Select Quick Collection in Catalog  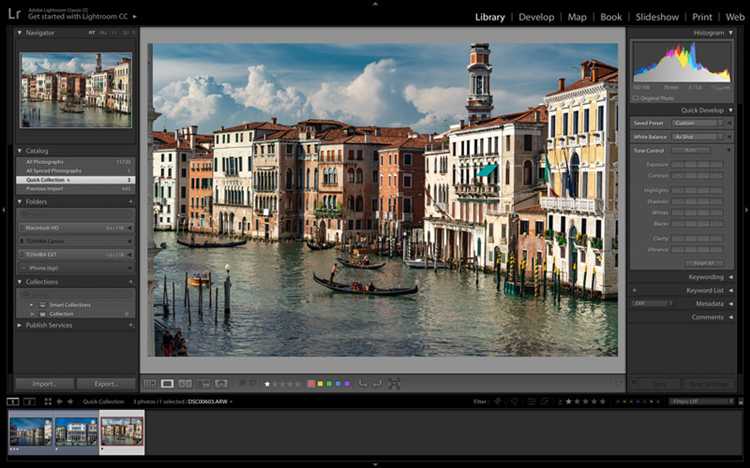76,180
